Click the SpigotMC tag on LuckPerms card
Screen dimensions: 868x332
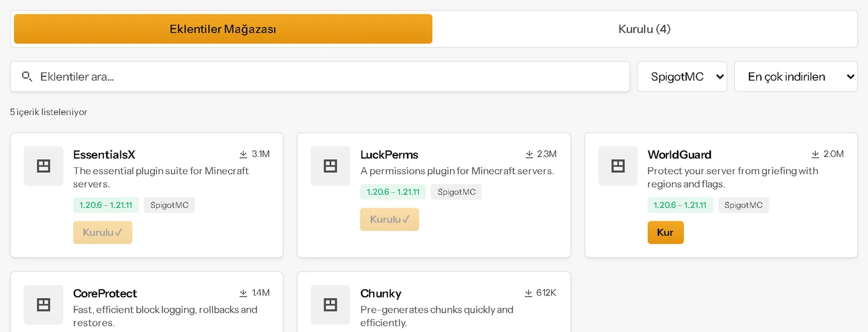point(456,192)
